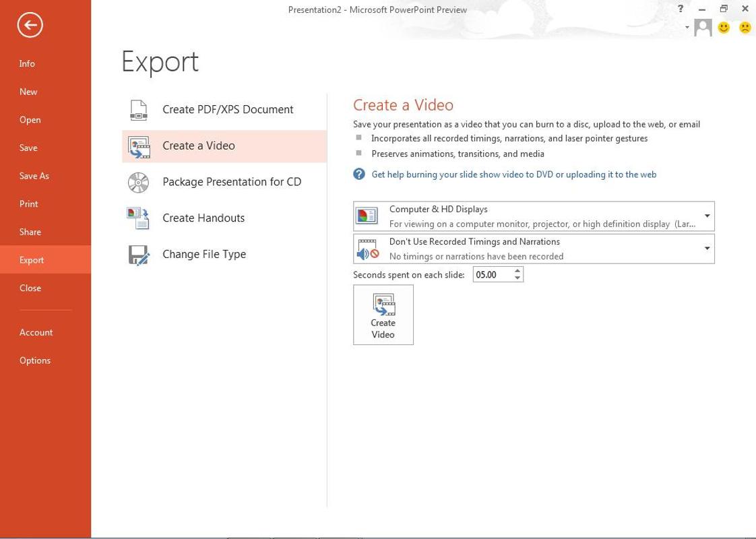Open help link about burning video to DVD
Image resolution: width=756 pixels, height=539 pixels.
pos(513,175)
